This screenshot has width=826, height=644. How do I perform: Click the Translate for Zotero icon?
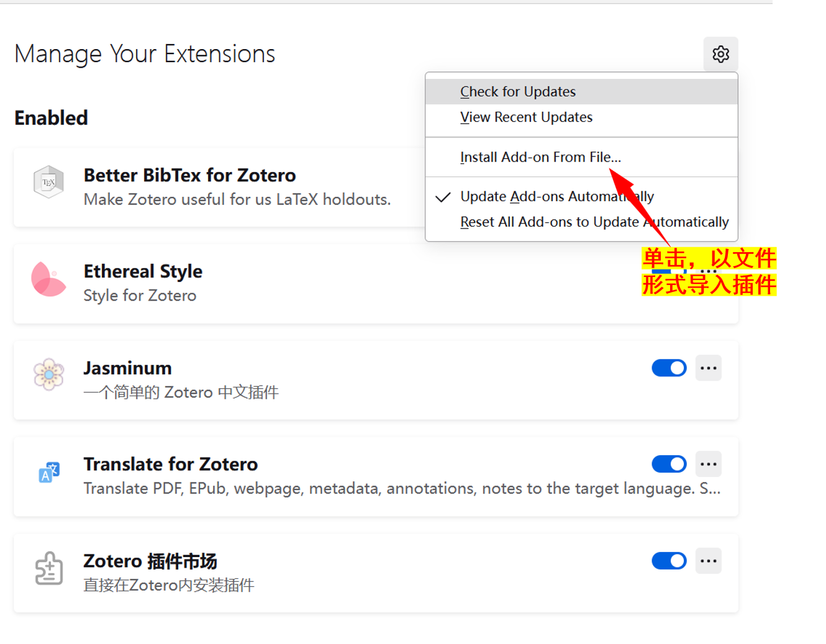pos(49,472)
